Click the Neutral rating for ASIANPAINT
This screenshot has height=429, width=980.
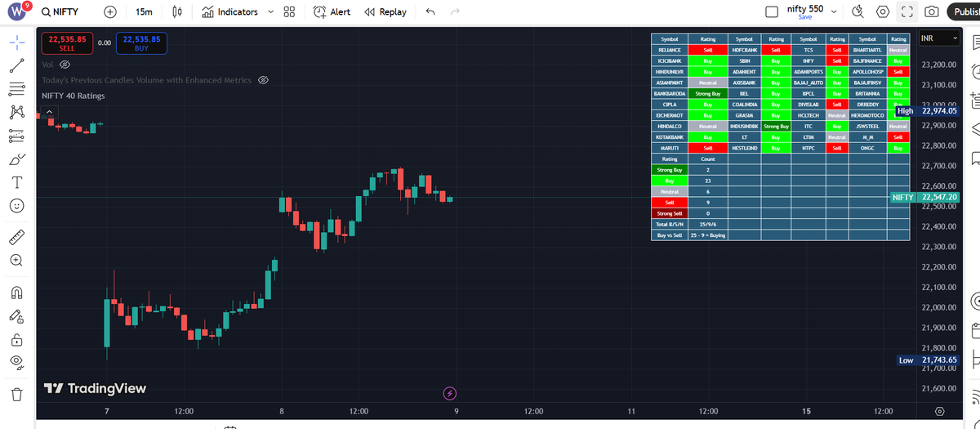[x=708, y=83]
